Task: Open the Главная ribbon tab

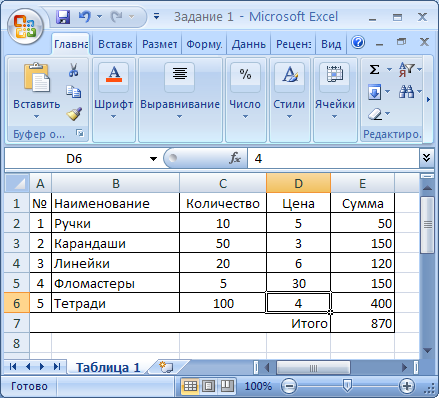Action: 71,44
